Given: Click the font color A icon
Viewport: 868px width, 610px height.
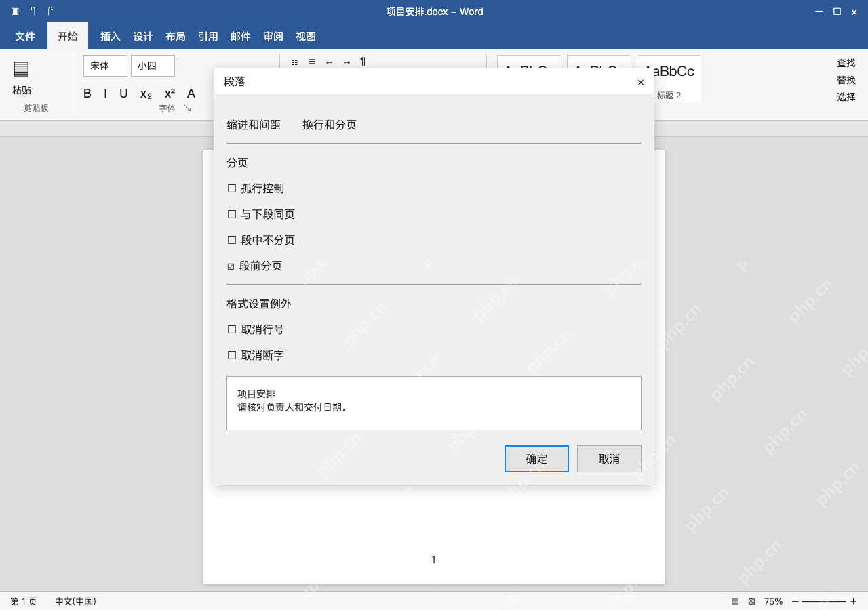Looking at the screenshot, I should [191, 94].
